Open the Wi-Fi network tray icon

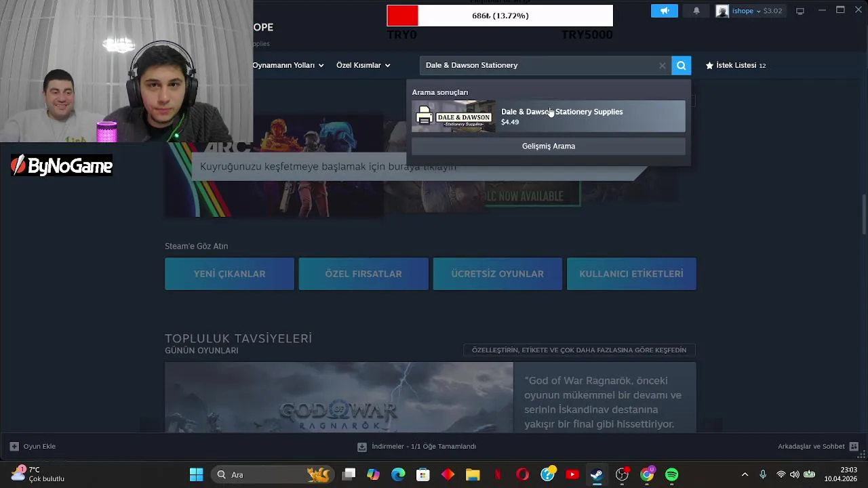(781, 474)
